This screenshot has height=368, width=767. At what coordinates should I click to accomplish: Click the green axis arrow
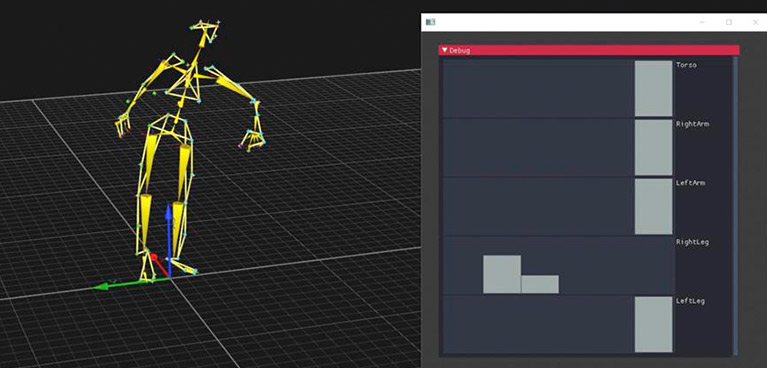pos(131,284)
